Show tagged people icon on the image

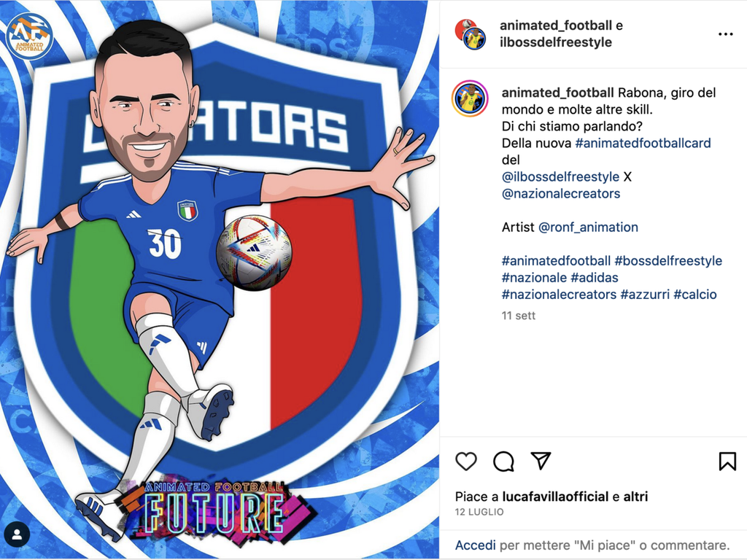point(18,534)
